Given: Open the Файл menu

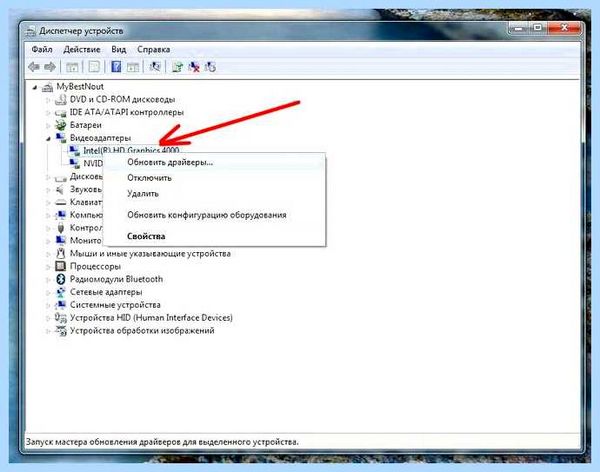Looking at the screenshot, I should pos(42,49).
